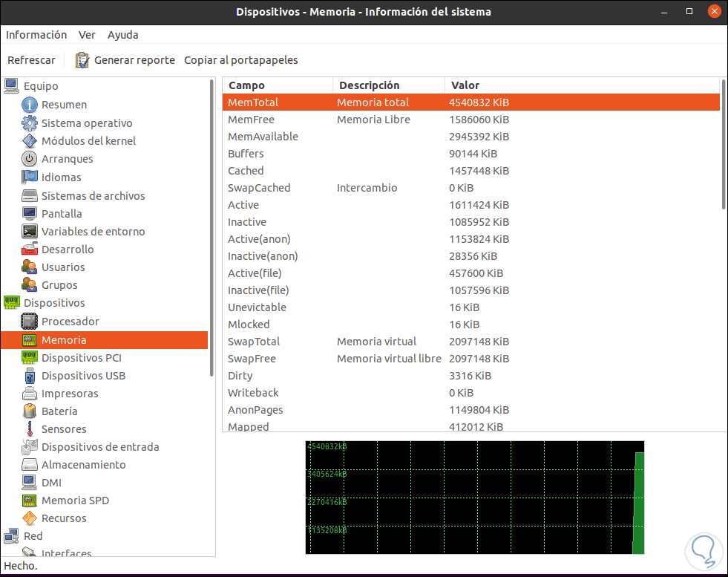This screenshot has height=577, width=728.
Task: Select the SwapFree row
Action: click(470, 359)
